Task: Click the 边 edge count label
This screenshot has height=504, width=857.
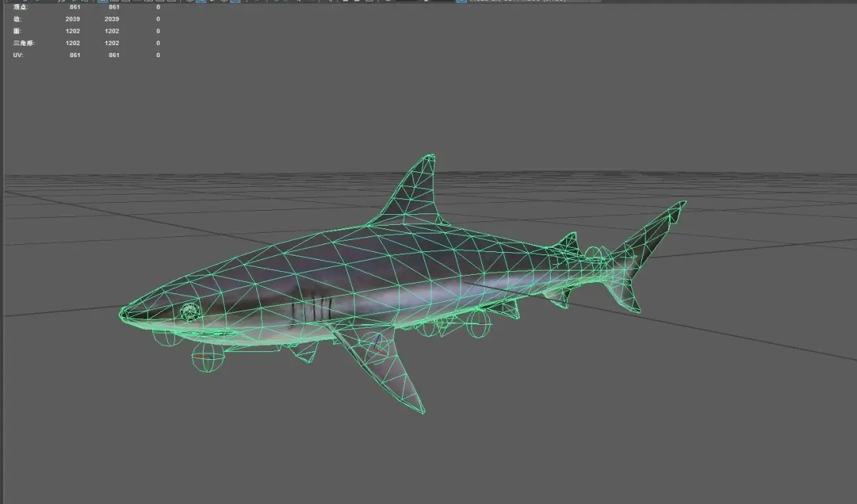Action: (17, 19)
